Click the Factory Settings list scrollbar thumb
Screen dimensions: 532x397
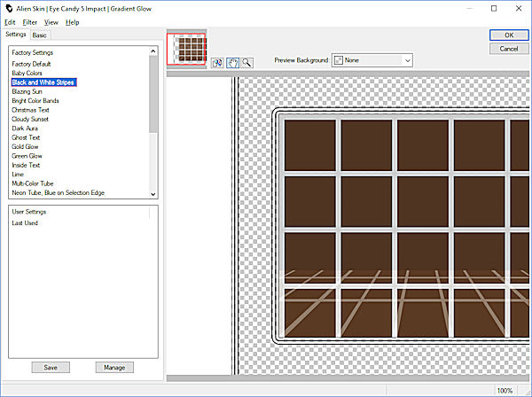click(153, 94)
